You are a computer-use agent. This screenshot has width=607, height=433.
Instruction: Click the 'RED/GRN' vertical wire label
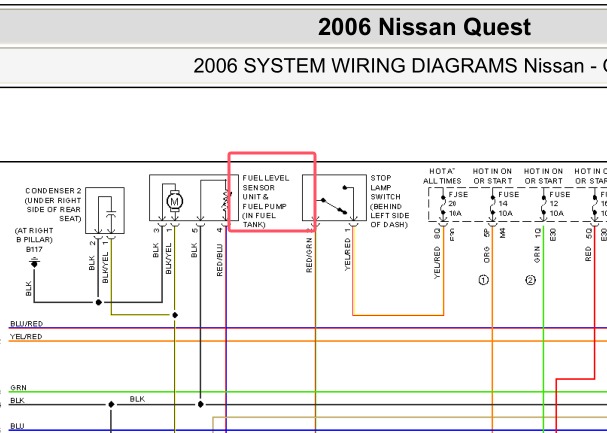pyautogui.click(x=309, y=255)
